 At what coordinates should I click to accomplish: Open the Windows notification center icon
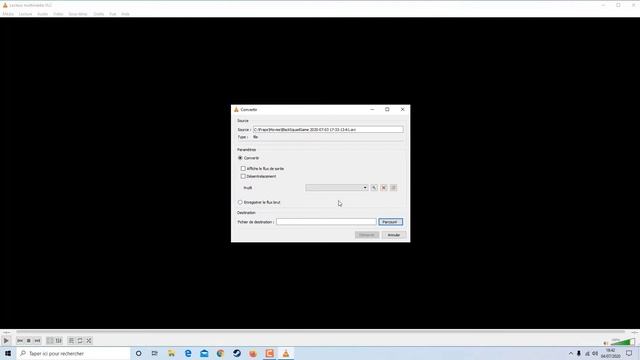(629, 353)
